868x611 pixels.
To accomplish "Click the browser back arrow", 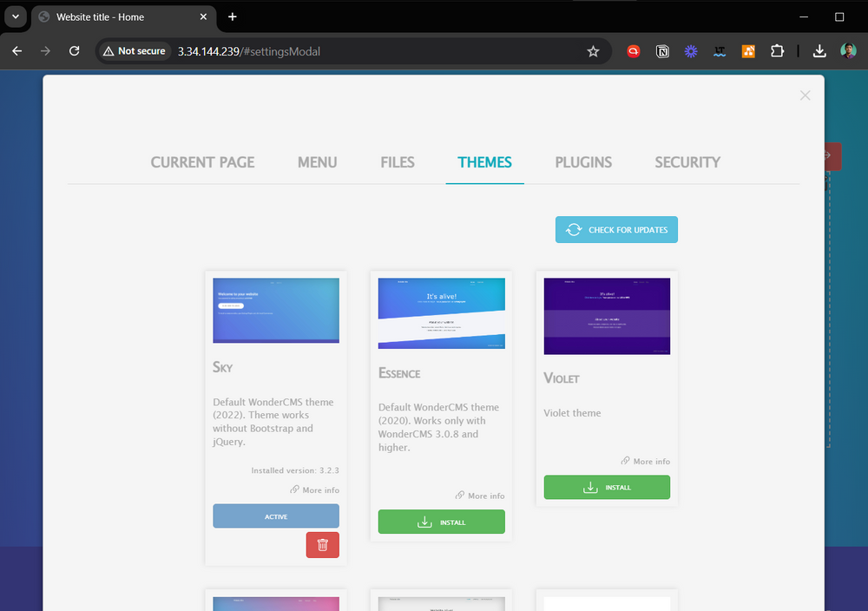I will pyautogui.click(x=16, y=51).
